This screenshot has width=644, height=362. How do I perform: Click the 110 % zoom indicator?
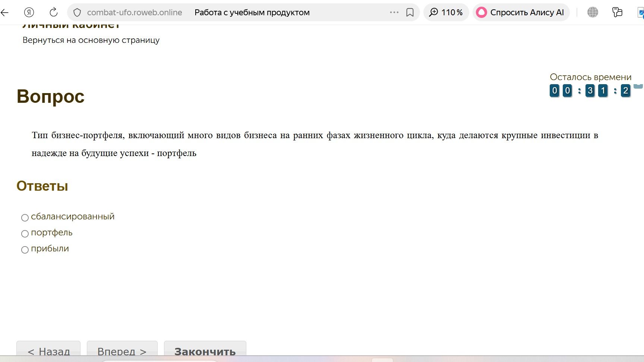coord(446,12)
